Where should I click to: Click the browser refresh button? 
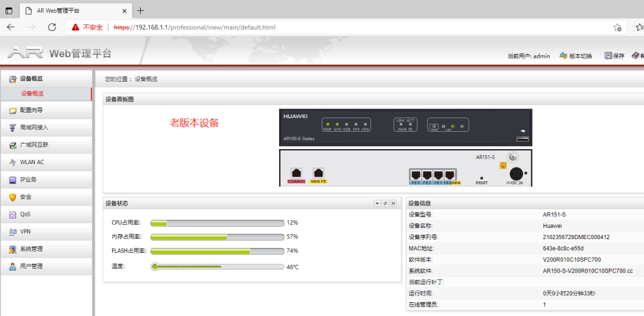coord(52,27)
